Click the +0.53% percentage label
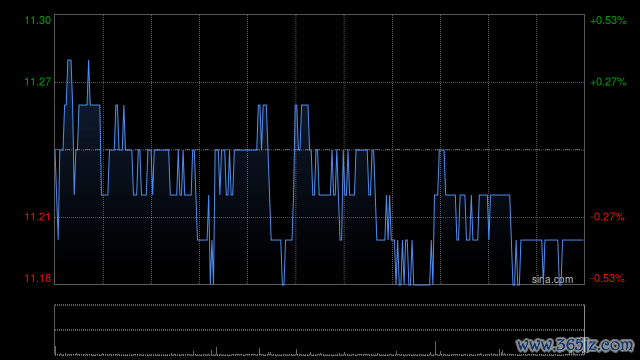640x360 pixels. pyautogui.click(x=608, y=20)
